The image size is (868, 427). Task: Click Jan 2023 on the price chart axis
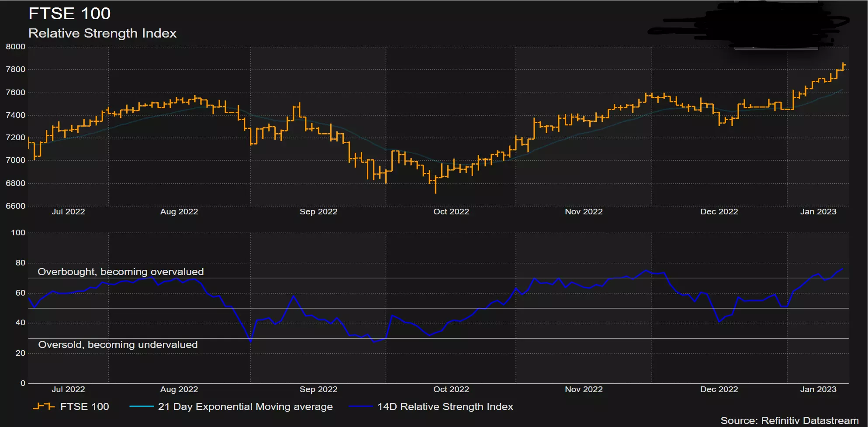pos(818,212)
